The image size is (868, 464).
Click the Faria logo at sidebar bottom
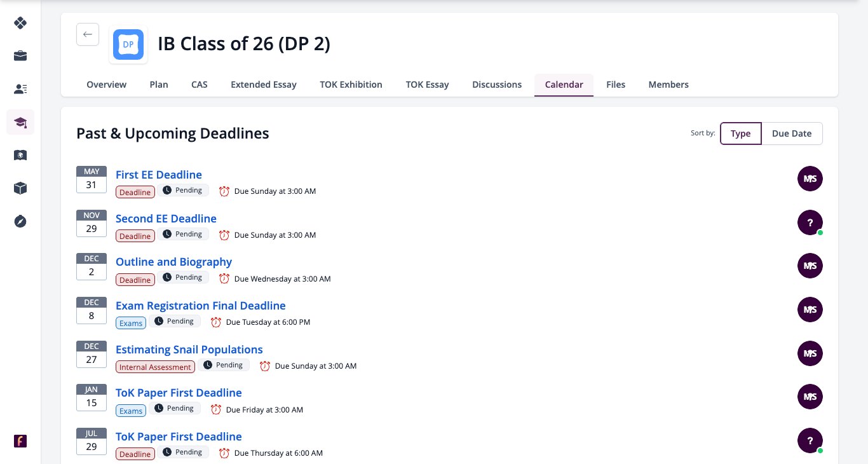click(x=20, y=441)
